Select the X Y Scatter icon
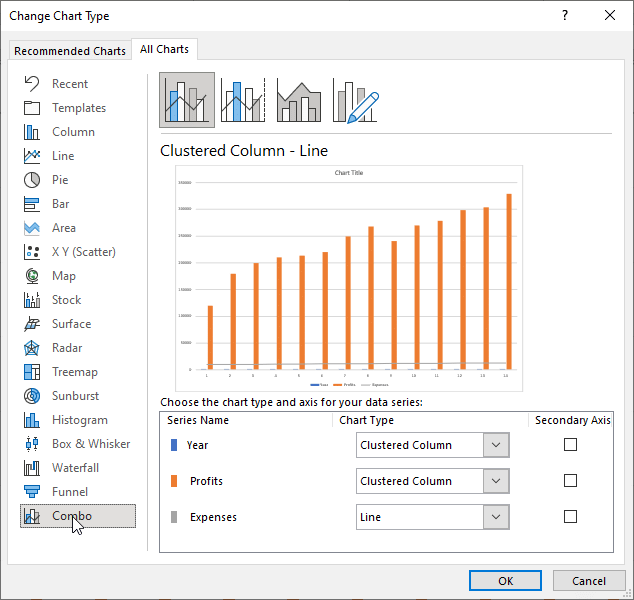 pyautogui.click(x=32, y=252)
